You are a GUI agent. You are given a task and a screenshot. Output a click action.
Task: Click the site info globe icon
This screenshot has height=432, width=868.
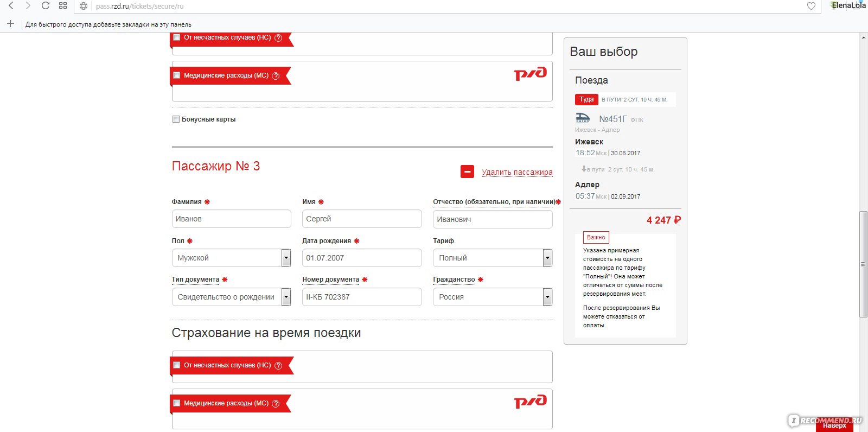coord(84,7)
